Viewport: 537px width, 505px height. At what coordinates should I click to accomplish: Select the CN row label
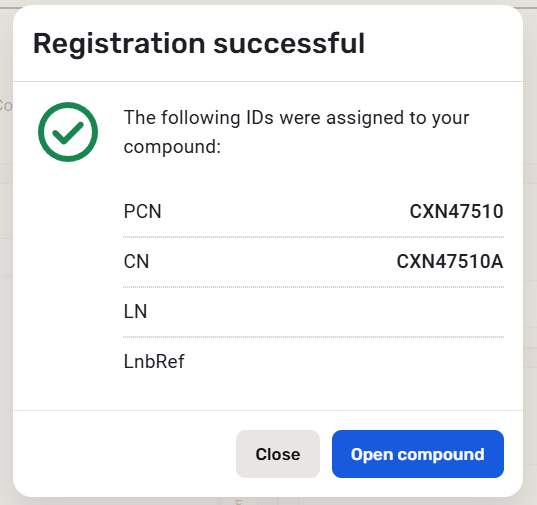point(136,262)
